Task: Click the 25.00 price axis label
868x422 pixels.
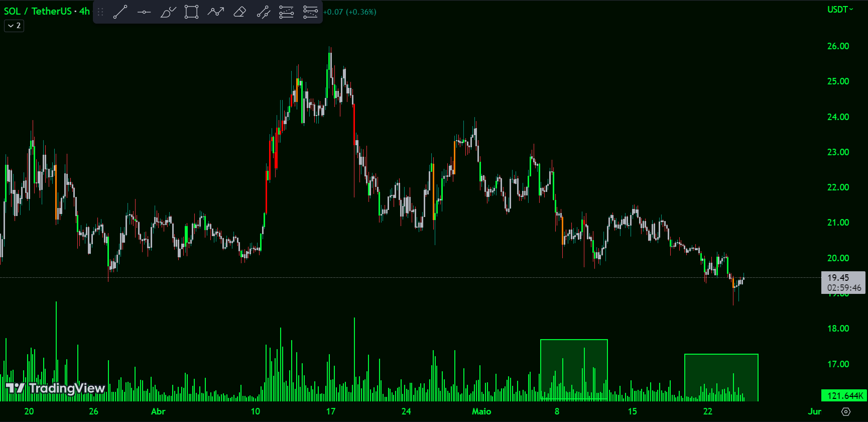Action: coord(838,81)
